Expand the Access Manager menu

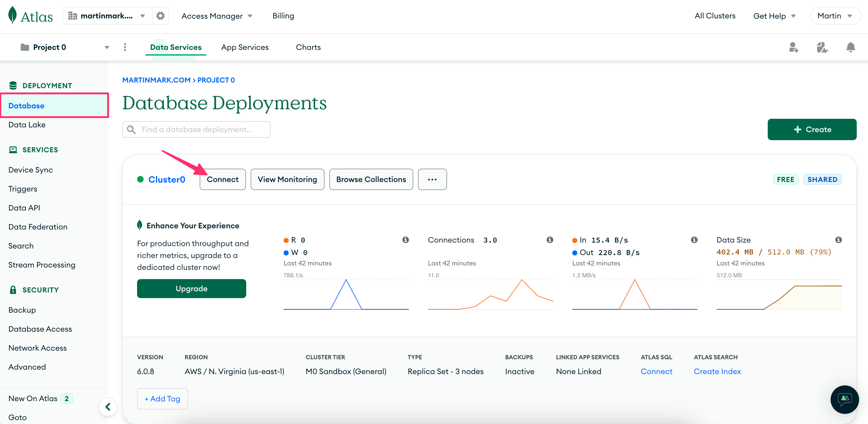tap(217, 16)
